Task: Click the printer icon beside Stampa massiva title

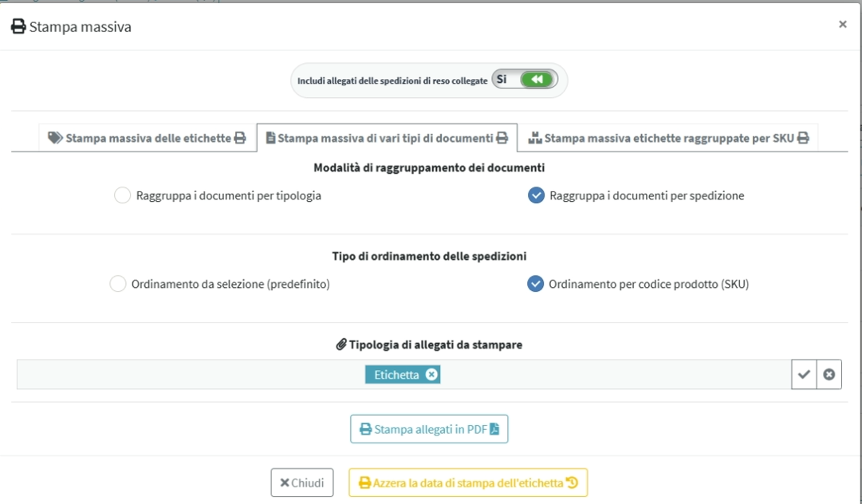Action: click(x=18, y=26)
